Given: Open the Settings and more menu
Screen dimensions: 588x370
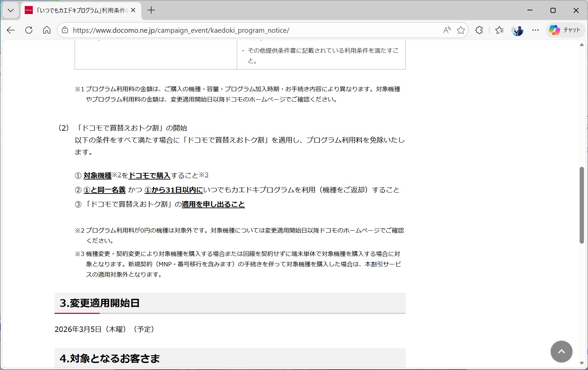Looking at the screenshot, I should click(535, 30).
